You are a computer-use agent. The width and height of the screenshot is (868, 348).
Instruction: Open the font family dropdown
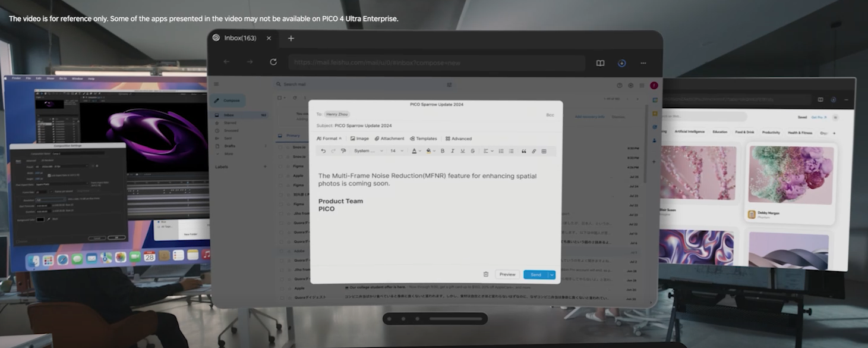(368, 151)
